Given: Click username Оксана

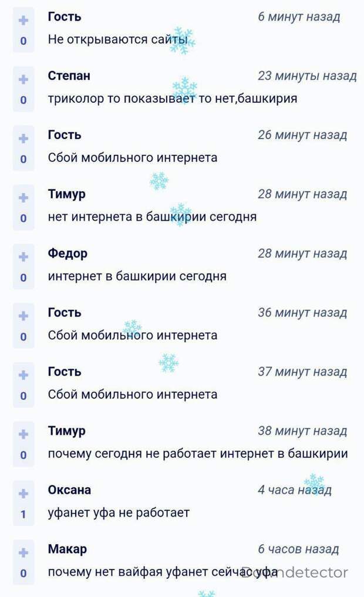Looking at the screenshot, I should tap(69, 490).
